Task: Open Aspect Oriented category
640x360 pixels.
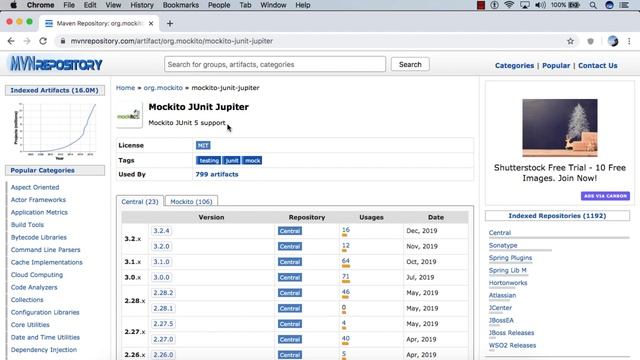Action: (x=35, y=187)
